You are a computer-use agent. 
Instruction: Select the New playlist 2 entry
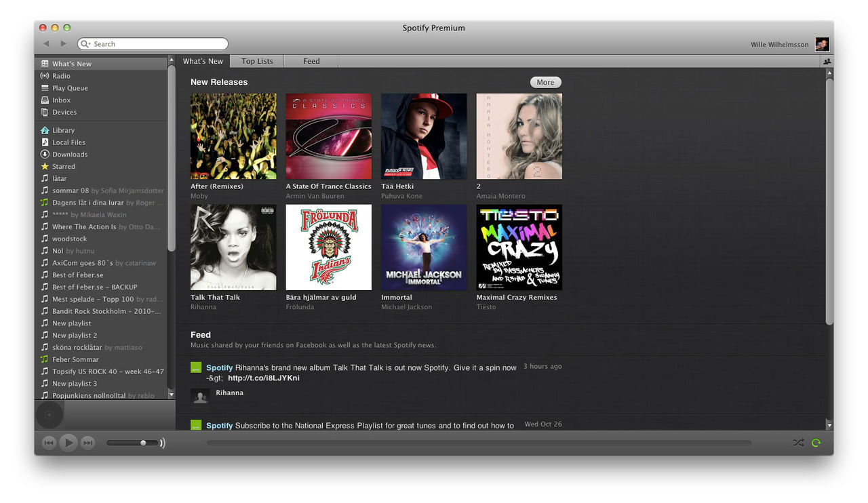tap(100, 336)
